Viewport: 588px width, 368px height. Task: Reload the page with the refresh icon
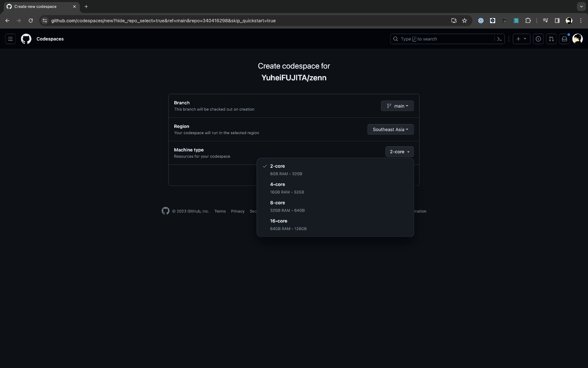click(x=31, y=20)
